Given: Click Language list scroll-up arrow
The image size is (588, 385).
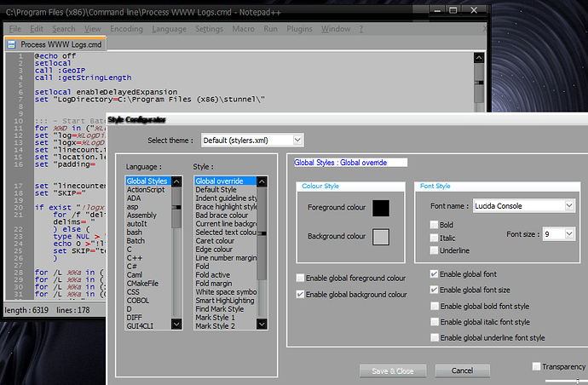Looking at the screenshot, I should [x=176, y=181].
